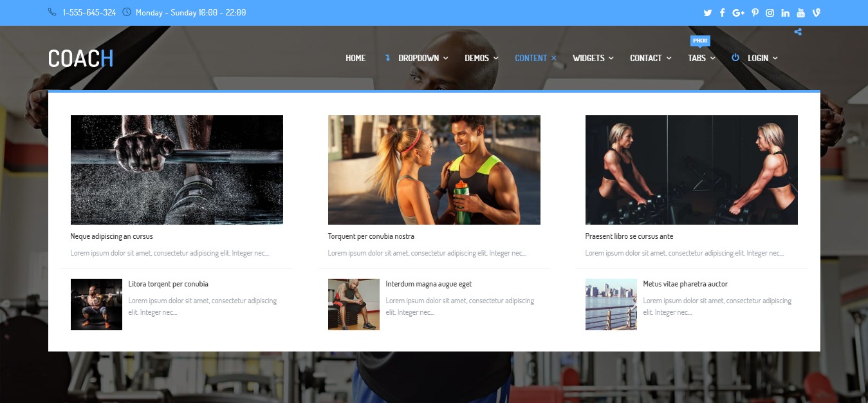
Task: Click the power icon beside Login
Action: pos(735,57)
